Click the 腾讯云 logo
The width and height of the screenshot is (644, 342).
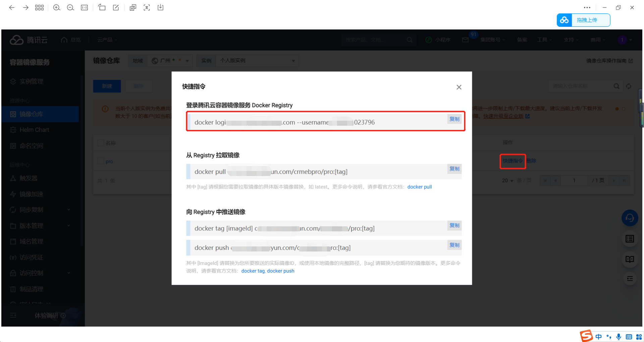29,40
